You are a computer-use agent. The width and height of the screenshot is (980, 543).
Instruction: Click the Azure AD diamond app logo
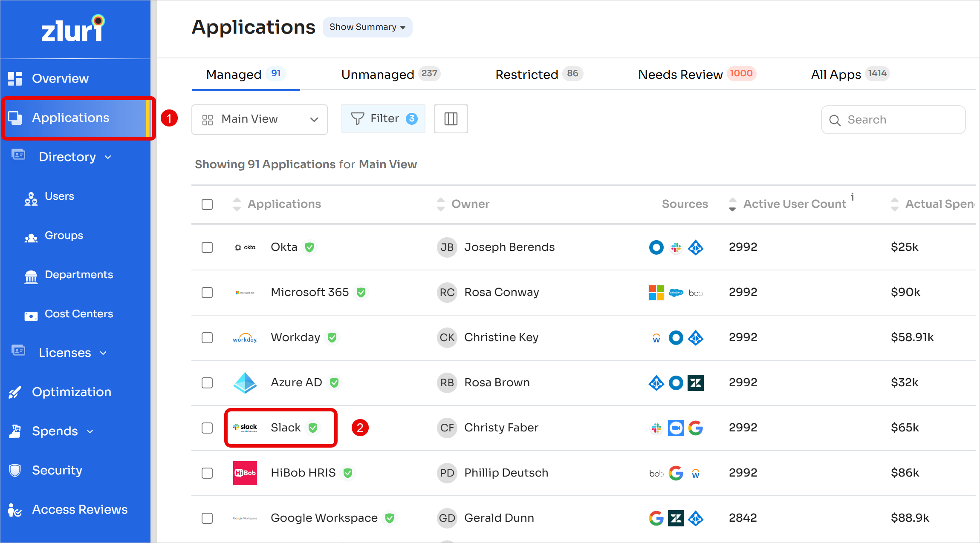(x=245, y=382)
